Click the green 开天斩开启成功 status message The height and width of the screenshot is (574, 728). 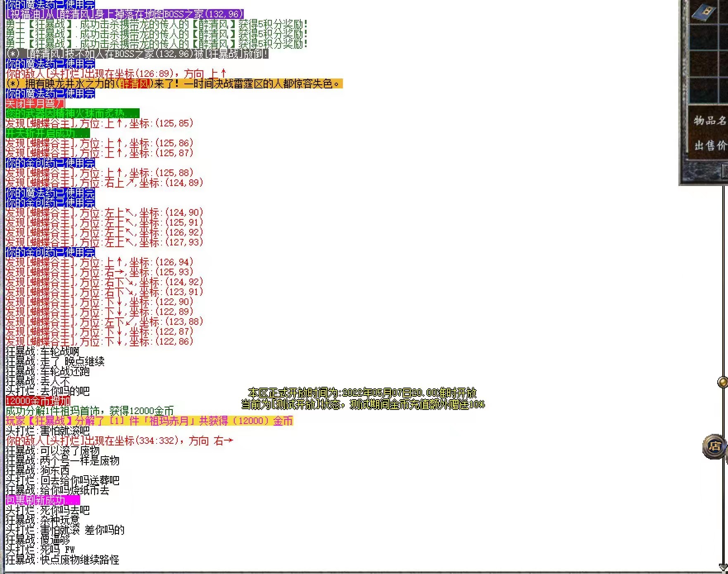tap(48, 133)
